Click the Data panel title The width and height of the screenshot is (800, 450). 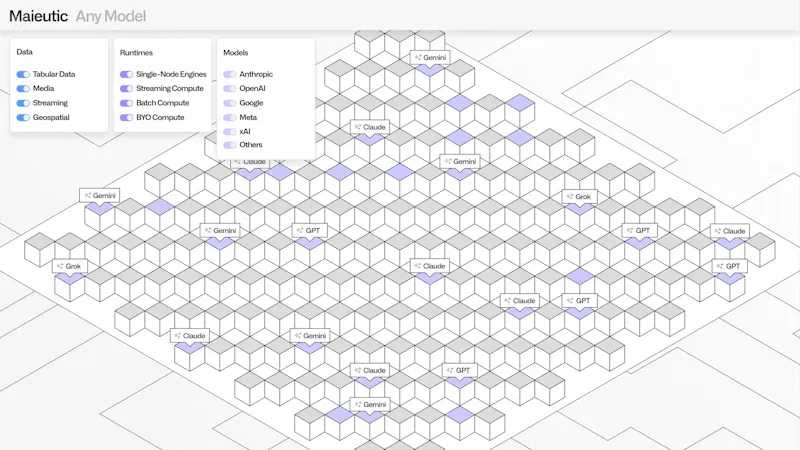[x=24, y=52]
